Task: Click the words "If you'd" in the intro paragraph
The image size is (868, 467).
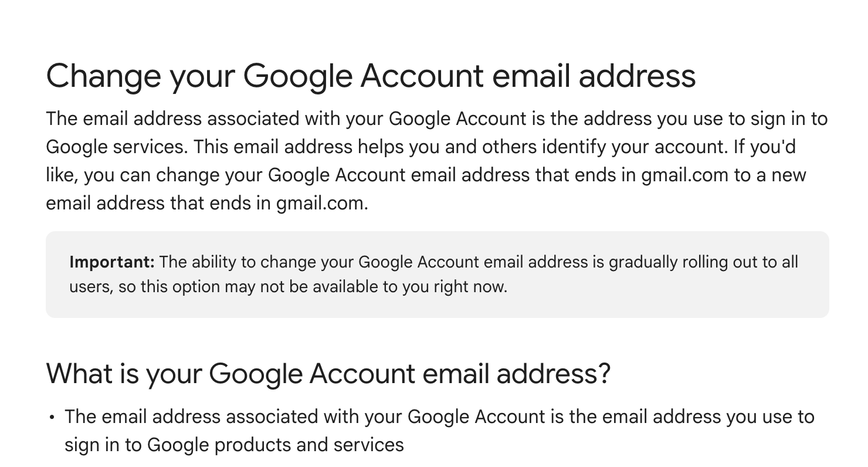Action: (764, 147)
